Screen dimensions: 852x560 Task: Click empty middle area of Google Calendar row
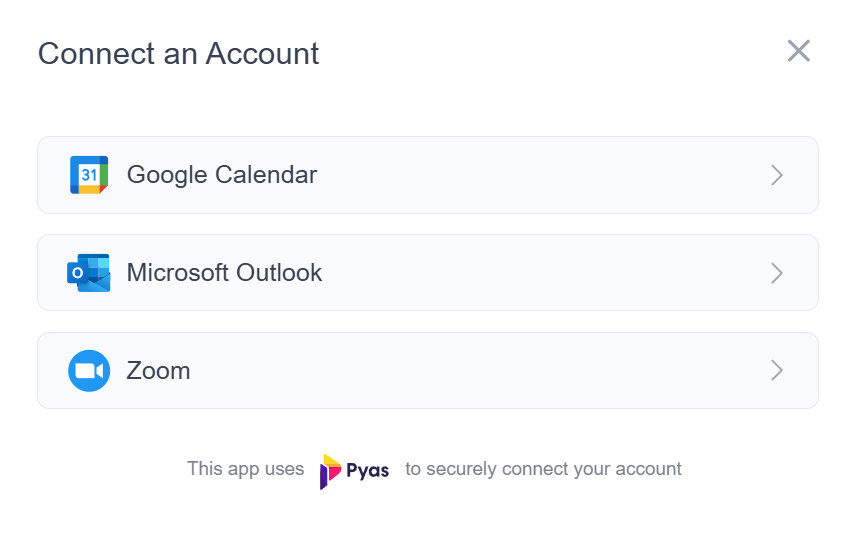pyautogui.click(x=543, y=175)
